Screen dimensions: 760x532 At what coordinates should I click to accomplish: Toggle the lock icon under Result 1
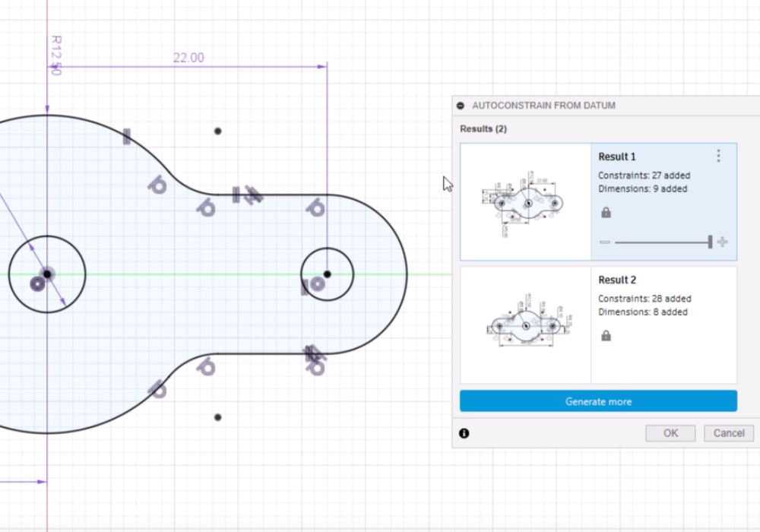[606, 213]
